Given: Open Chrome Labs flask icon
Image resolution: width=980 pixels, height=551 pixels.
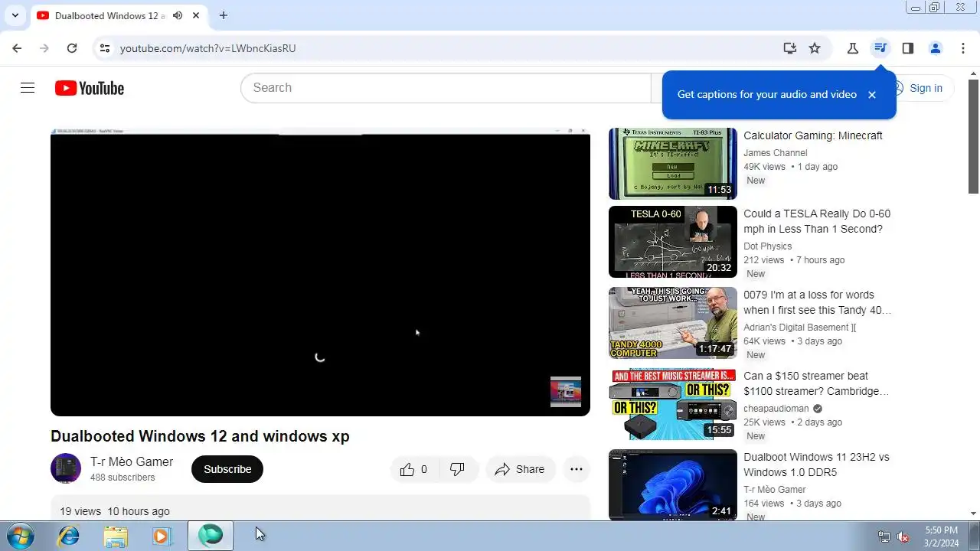Looking at the screenshot, I should 853,48.
